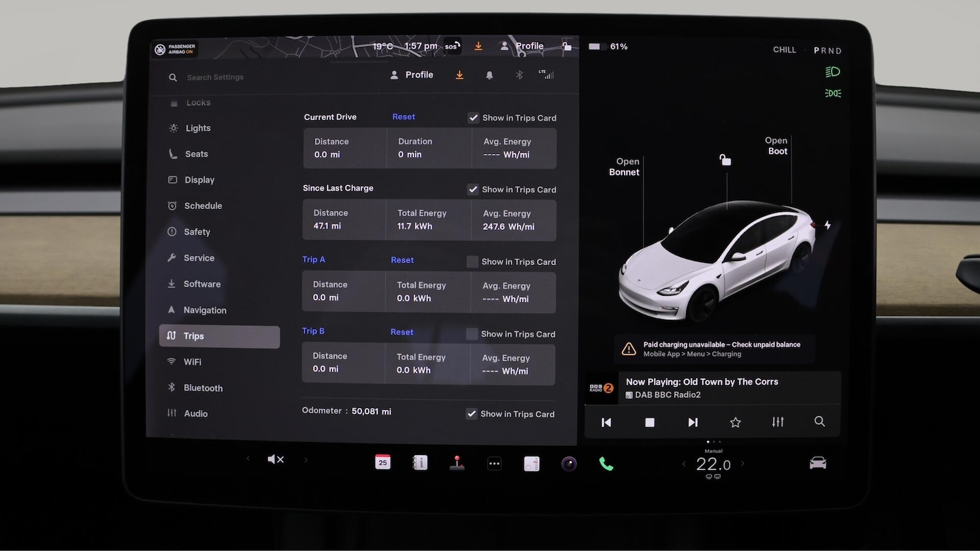Enable Trip A Show in Trips Card

472,262
